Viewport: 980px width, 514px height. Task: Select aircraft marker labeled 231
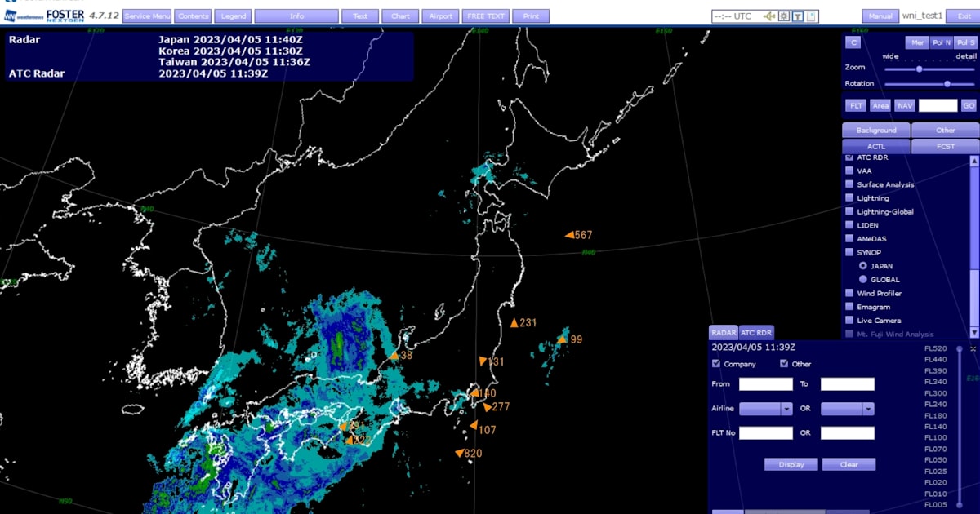[x=514, y=323]
